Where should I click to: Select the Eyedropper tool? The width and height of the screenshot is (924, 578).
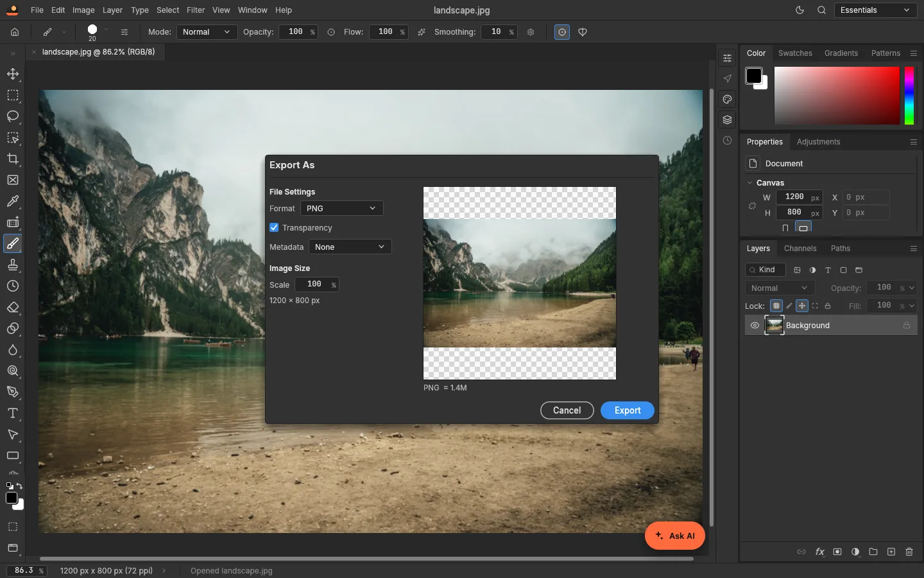click(x=13, y=201)
